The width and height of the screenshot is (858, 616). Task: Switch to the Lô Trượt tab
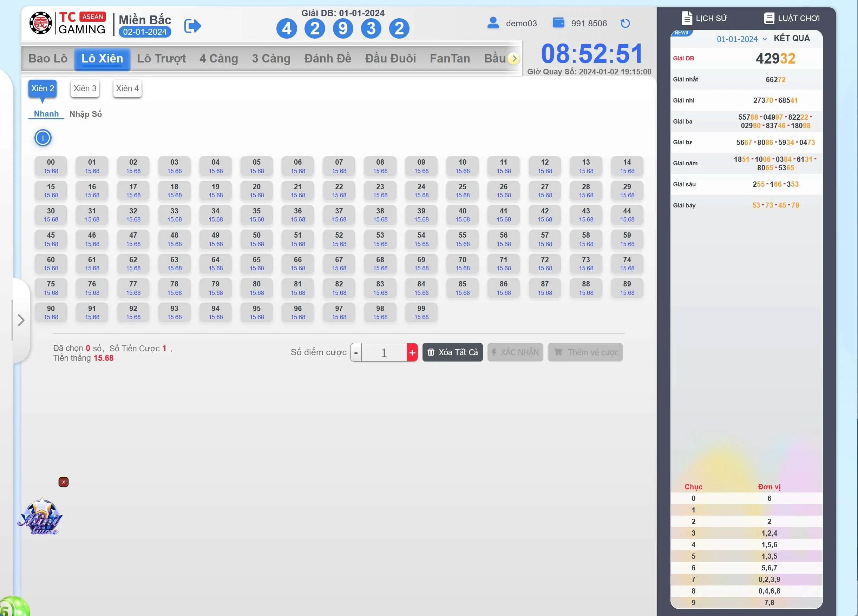(x=161, y=58)
